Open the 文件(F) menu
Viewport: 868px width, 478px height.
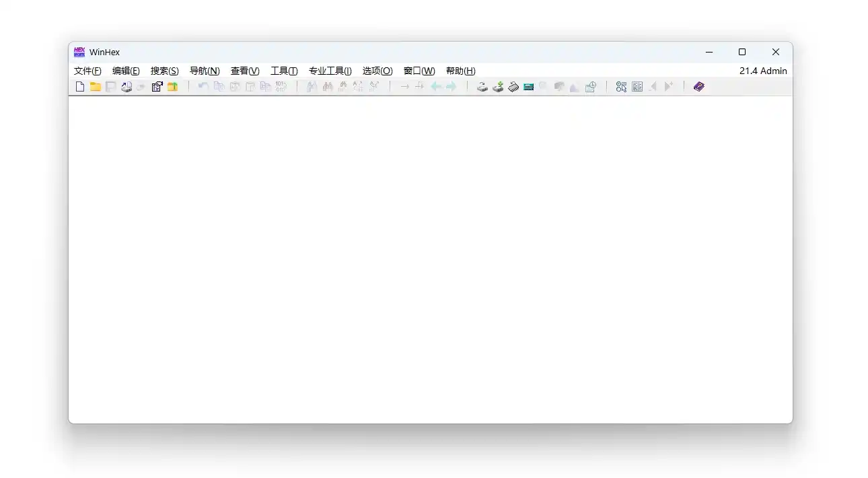tap(87, 71)
